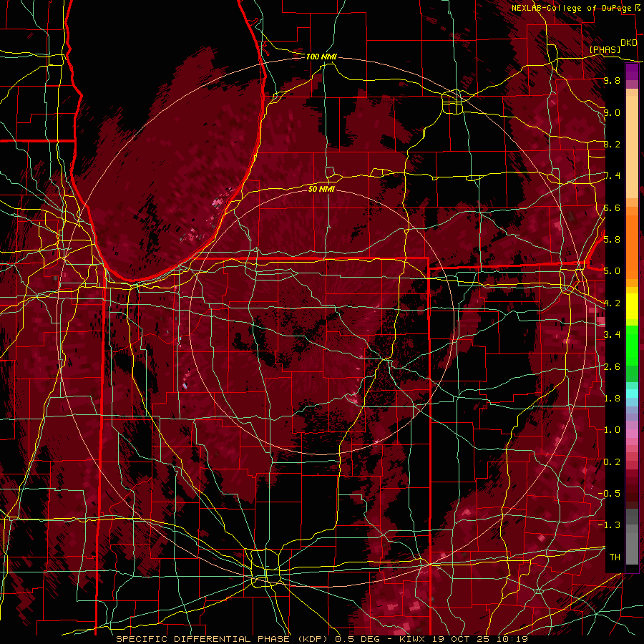Click the 50 NMI range ring label
Image resolution: width=644 pixels, height=644 pixels.
coord(321,189)
